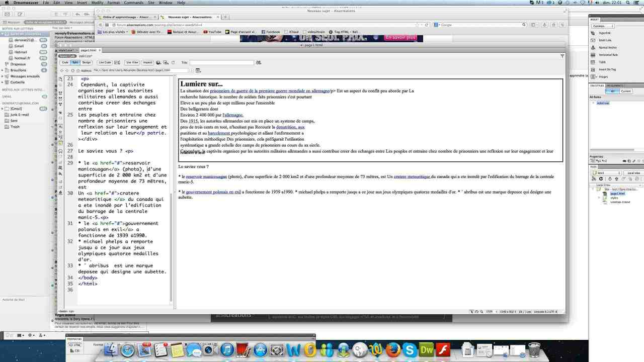Toggle Inspect mode
Screen dimensions: 644x362
click(x=147, y=62)
